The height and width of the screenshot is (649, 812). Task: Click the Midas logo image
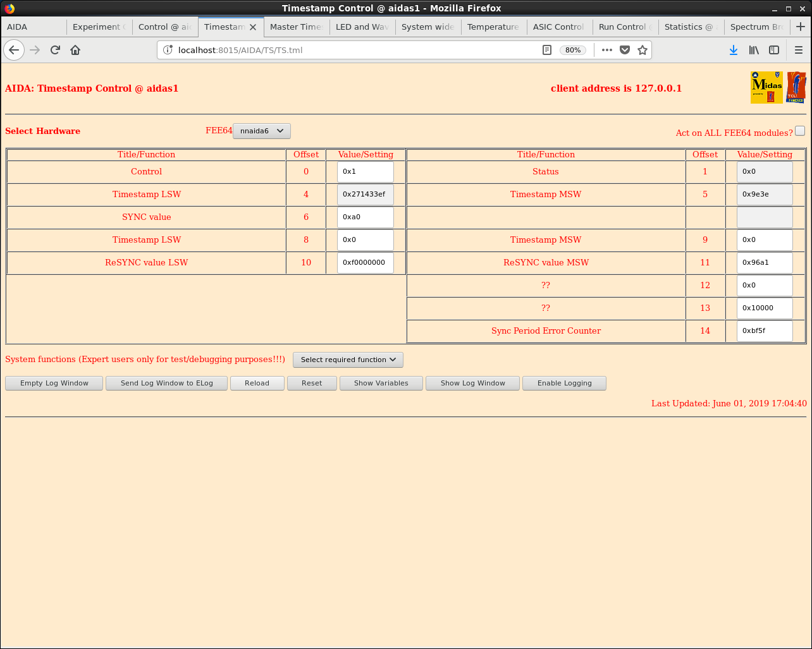(x=766, y=87)
